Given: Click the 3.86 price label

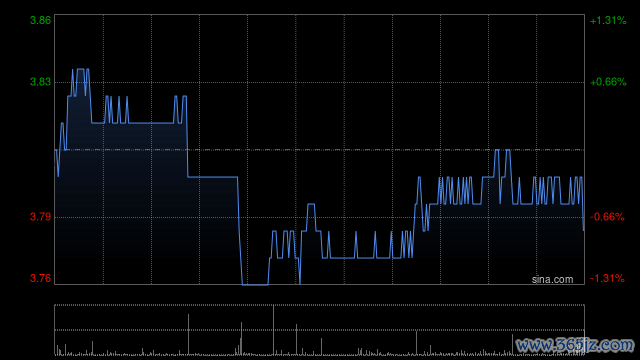Looking at the screenshot, I should point(40,20).
